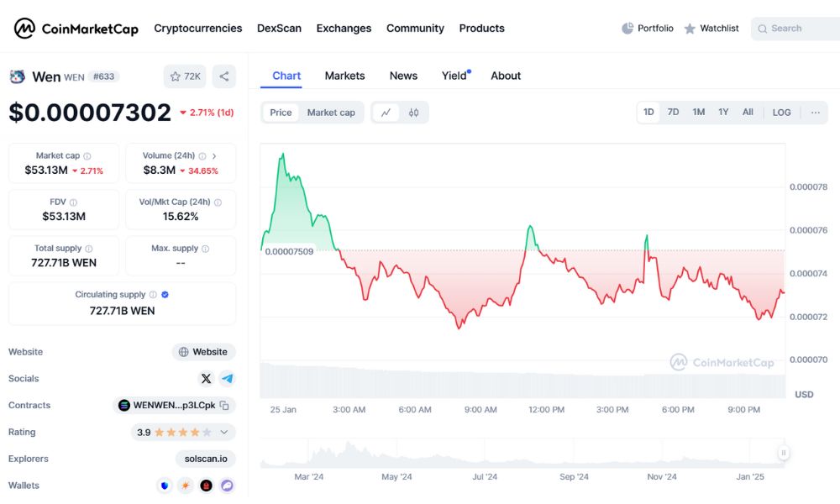840x504 pixels.
Task: Switch to line chart view
Action: pyautogui.click(x=386, y=113)
